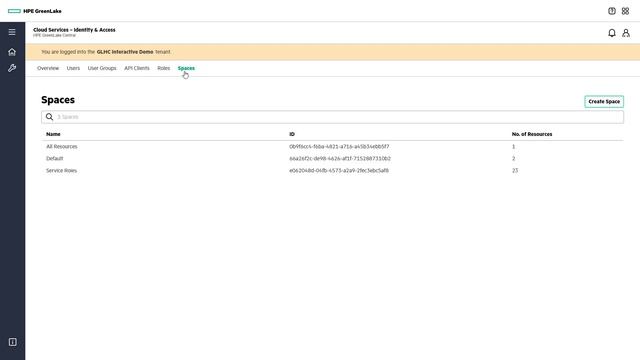
Task: Click the info icon at sidebar bottom
Action: click(13, 342)
